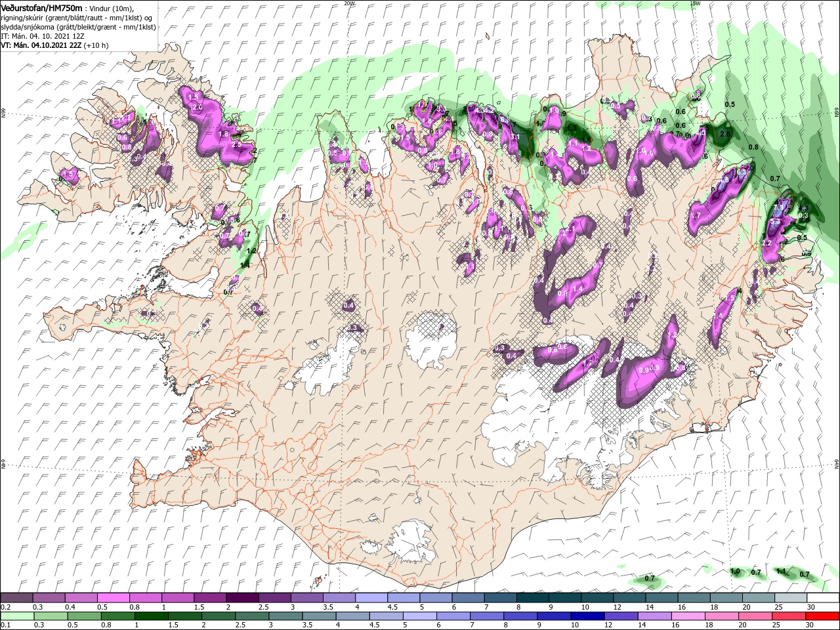Viewport: 840px width, 630px height.
Task: Click the "slydda/snjókoma" legend description text
Action: pyautogui.click(x=26, y=26)
